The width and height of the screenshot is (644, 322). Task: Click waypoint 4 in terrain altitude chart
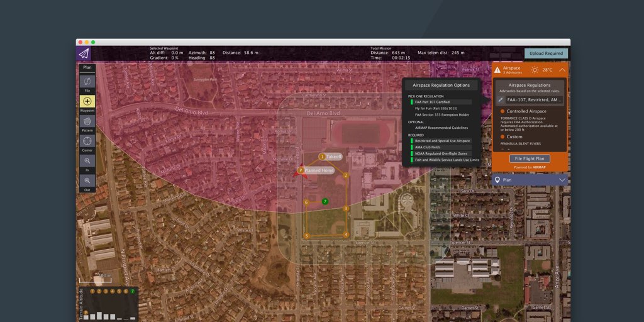click(x=113, y=291)
